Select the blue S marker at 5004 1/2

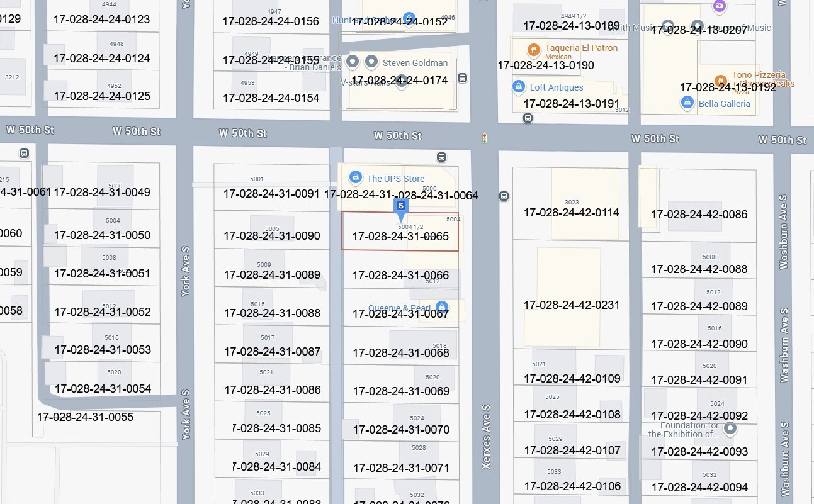click(x=401, y=206)
